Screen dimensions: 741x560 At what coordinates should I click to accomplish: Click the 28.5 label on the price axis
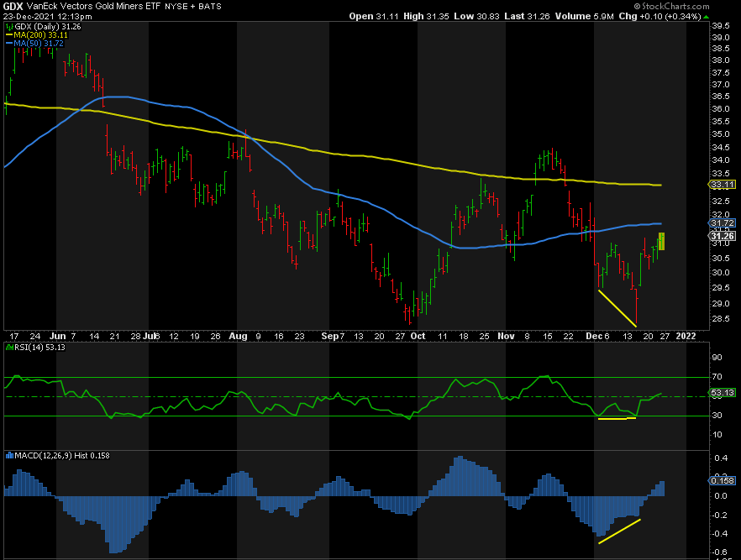tap(721, 319)
